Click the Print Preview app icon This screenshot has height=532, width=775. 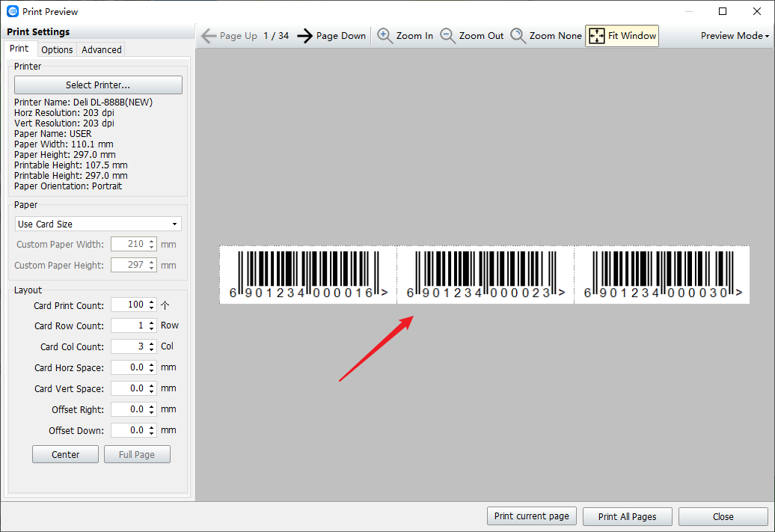click(13, 11)
